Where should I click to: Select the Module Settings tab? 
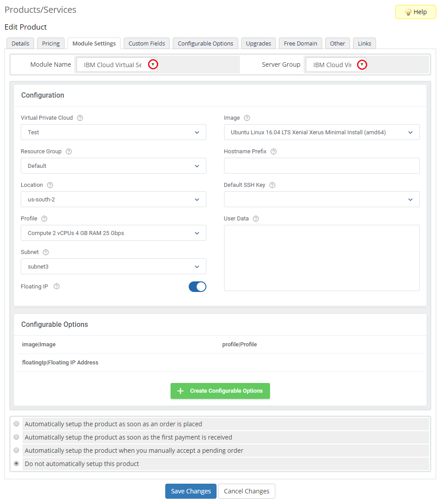click(94, 43)
